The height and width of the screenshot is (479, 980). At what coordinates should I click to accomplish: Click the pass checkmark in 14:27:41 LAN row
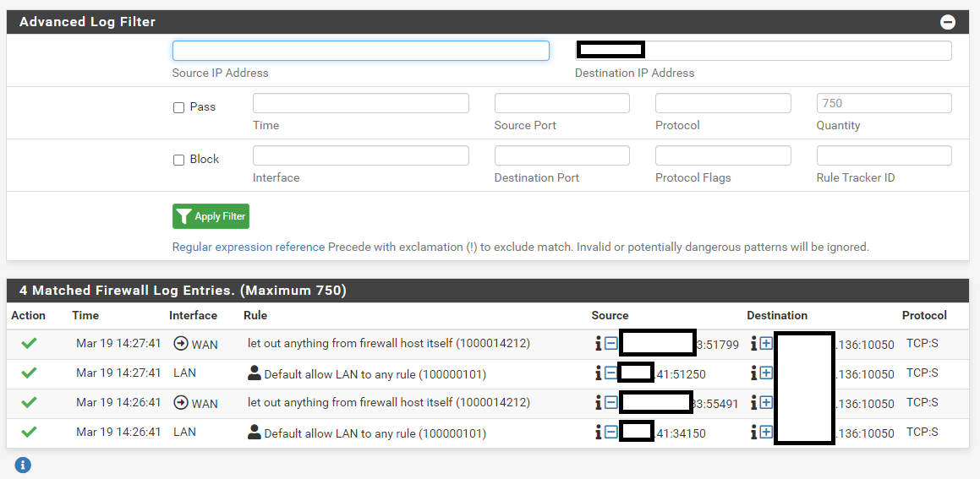pyautogui.click(x=29, y=373)
